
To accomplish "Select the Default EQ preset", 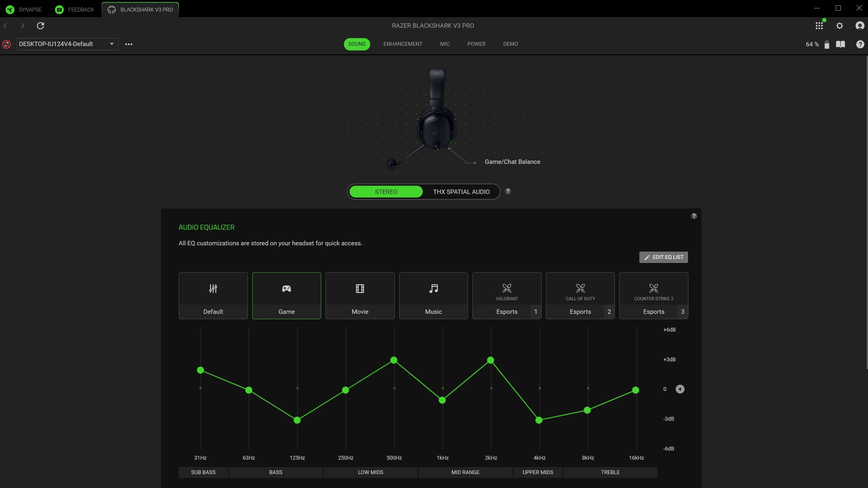I will [213, 296].
